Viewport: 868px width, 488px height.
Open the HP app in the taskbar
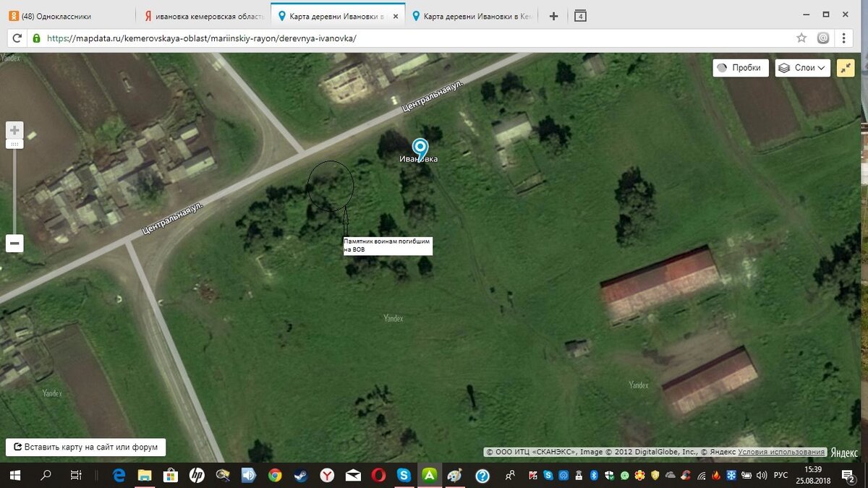point(197,475)
